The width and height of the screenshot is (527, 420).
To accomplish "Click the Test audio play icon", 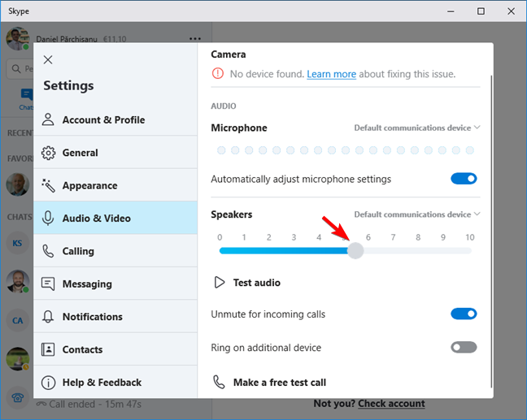I will coord(220,283).
